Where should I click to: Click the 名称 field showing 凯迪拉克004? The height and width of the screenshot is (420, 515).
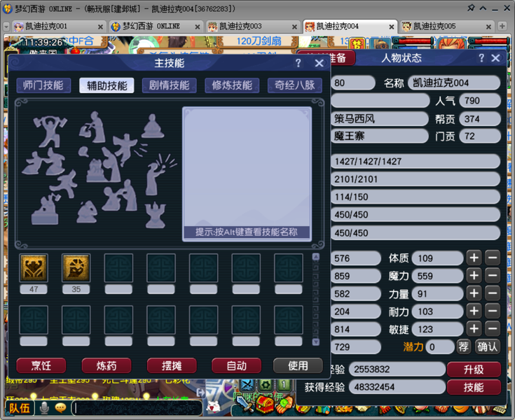pos(454,83)
